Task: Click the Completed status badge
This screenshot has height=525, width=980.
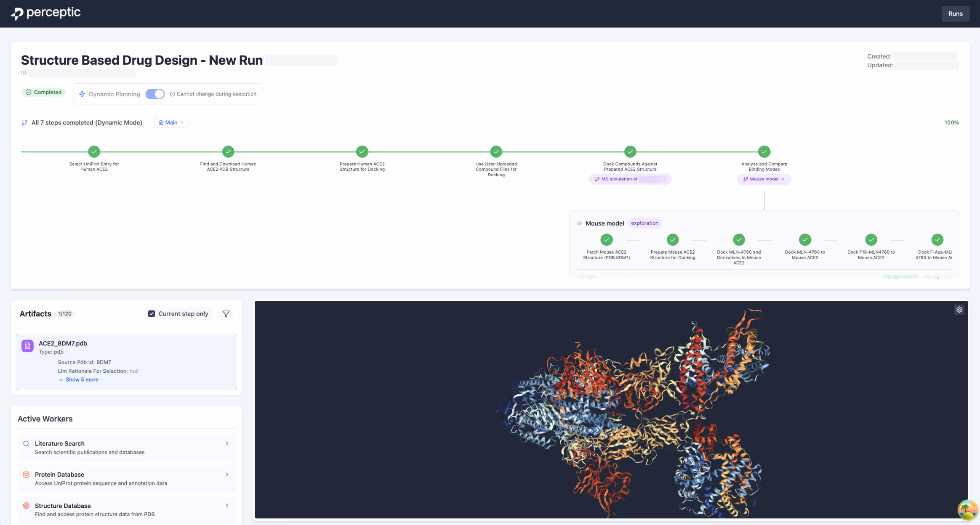Action: 44,92
